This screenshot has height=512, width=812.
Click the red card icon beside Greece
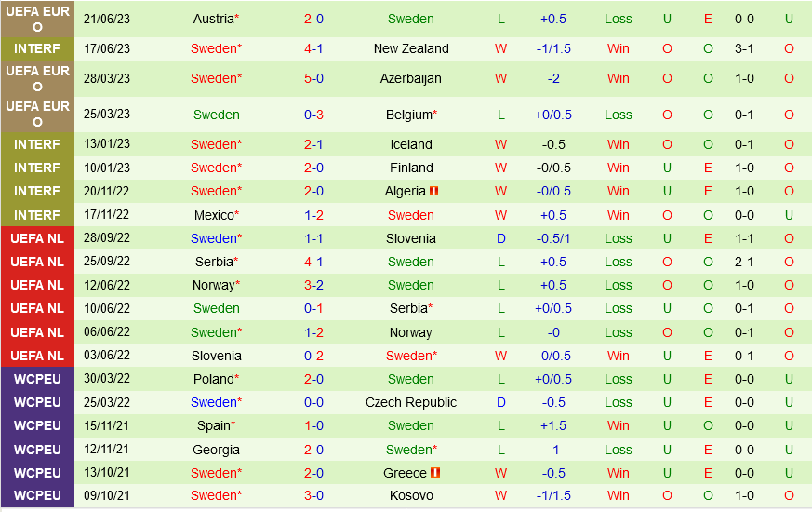tap(435, 473)
